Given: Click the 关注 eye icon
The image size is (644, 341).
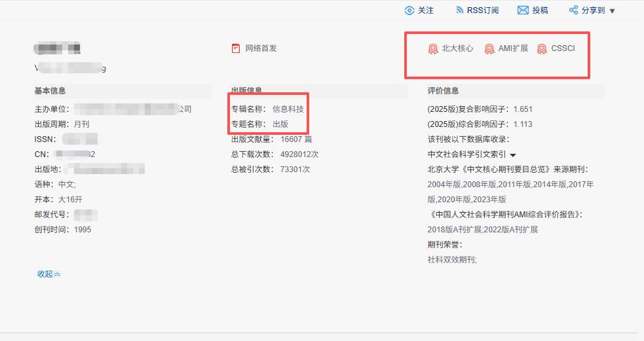Looking at the screenshot, I should click(409, 10).
